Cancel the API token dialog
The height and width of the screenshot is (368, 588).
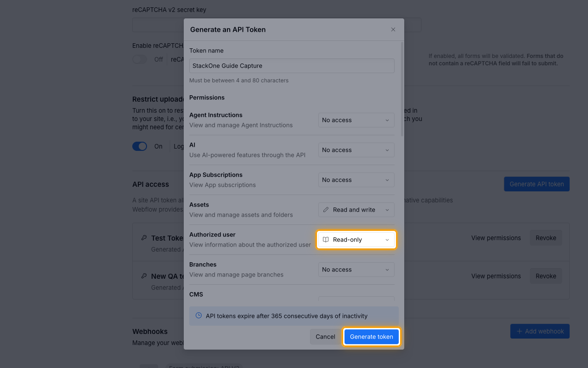325,337
